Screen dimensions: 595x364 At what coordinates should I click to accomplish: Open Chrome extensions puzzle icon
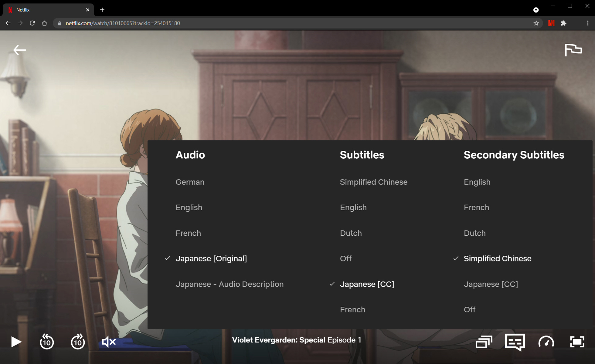(x=564, y=23)
